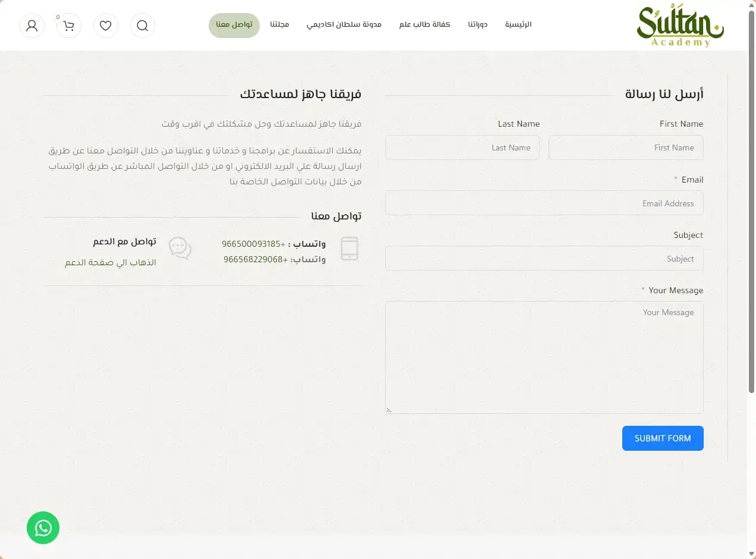Open كفالة طالب علم menu item
Image resolution: width=756 pixels, height=559 pixels.
pyautogui.click(x=425, y=25)
